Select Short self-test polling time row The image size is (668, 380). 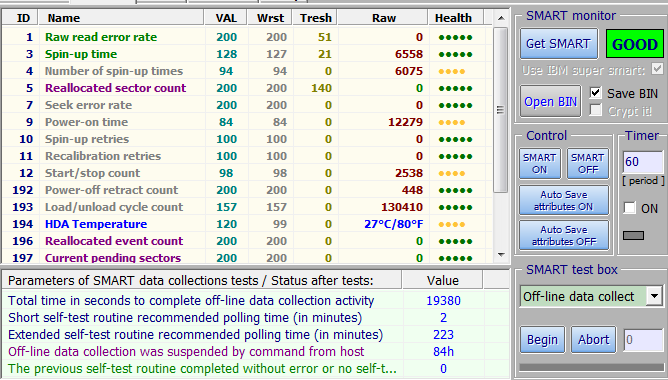[255, 318]
